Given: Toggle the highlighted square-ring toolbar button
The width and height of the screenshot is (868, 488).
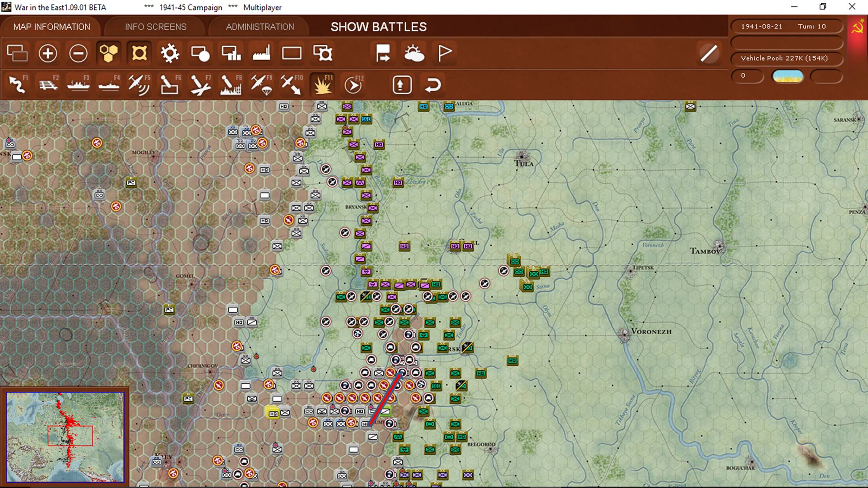Looking at the screenshot, I should (139, 53).
